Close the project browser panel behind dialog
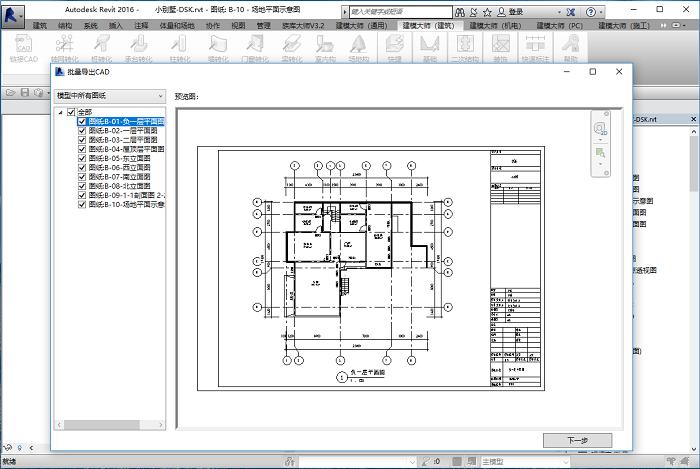The image size is (700, 469). coord(693,119)
